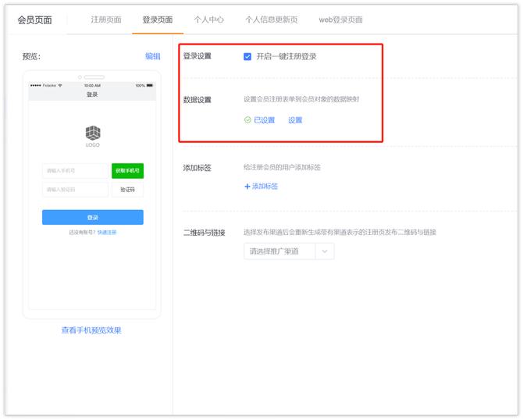Select the 登录页面 tab
Image resolution: width=523 pixels, height=420 pixels.
[x=157, y=20]
